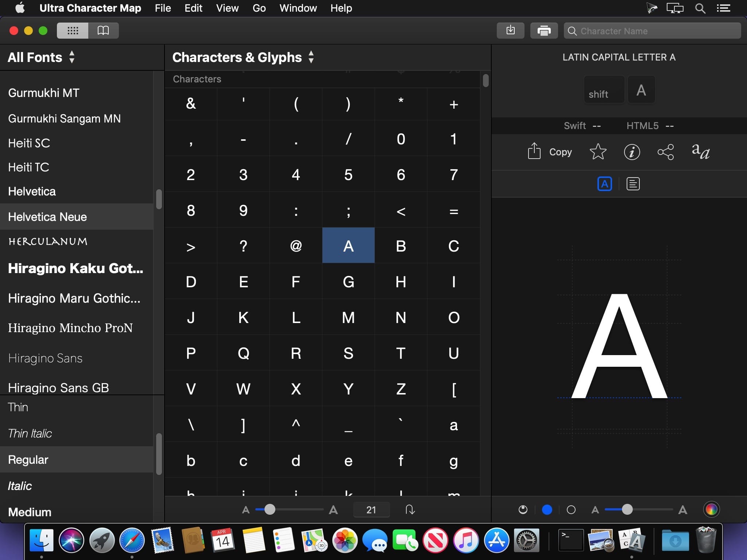The height and width of the screenshot is (560, 747).
Task: Add character to favorites with star
Action: coord(598,152)
